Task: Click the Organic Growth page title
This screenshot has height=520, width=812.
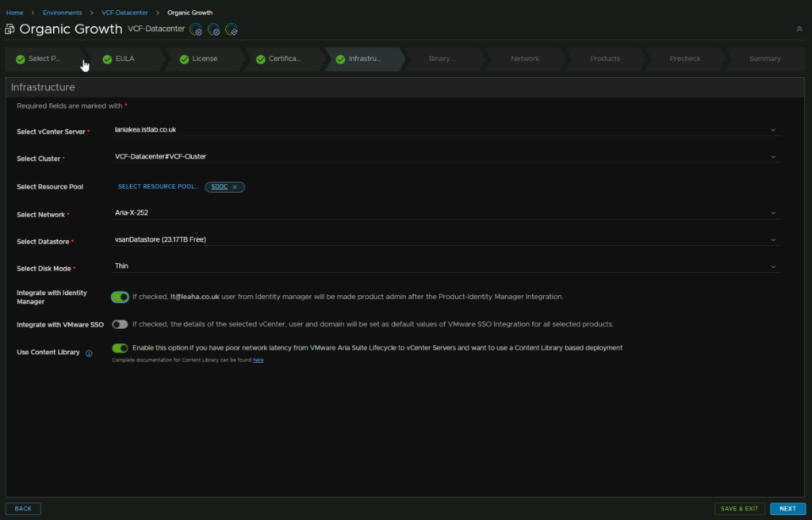Action: click(71, 29)
